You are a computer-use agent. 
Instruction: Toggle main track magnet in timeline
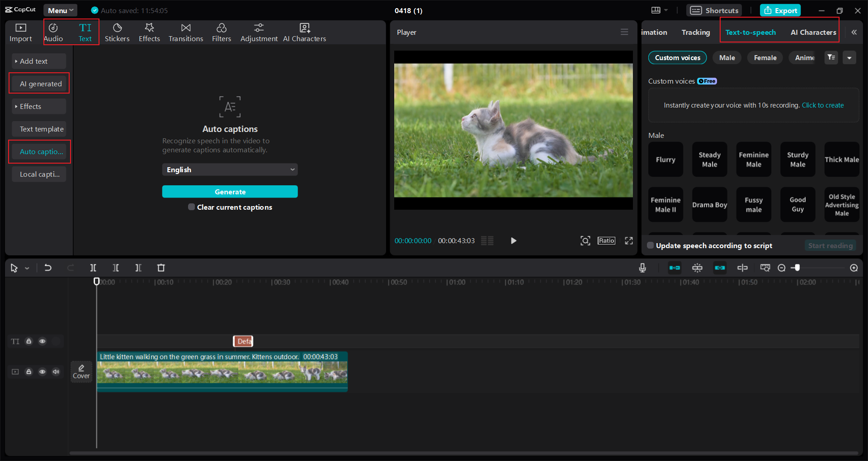[x=675, y=268]
